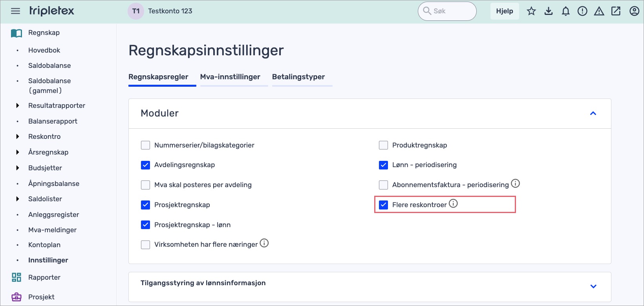Select Innstillinger in sidebar
The image size is (644, 306).
click(48, 260)
